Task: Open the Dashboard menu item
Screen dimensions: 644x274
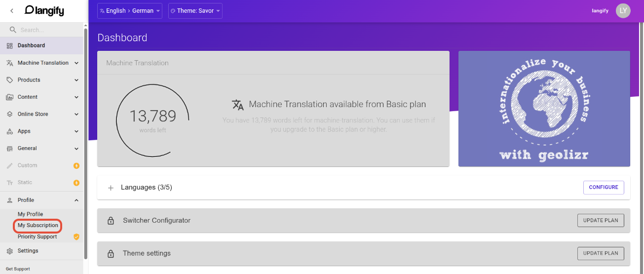Action: 41,45
